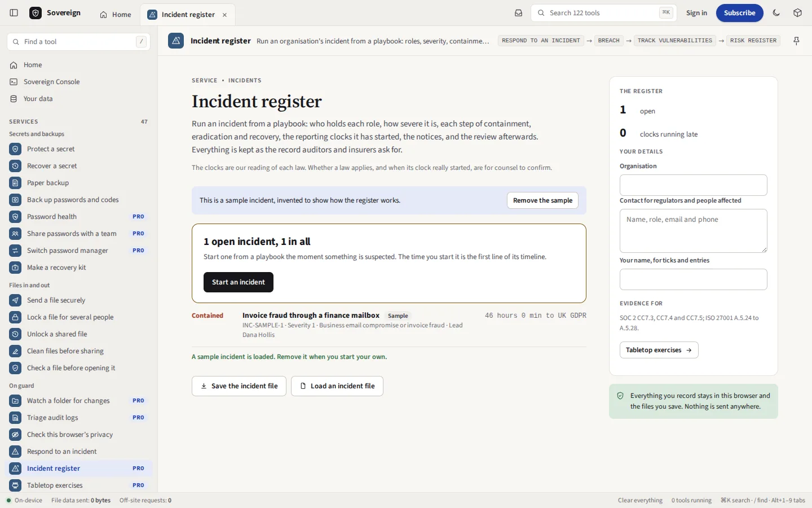
Task: Click Remove the sample button
Action: pos(542,200)
